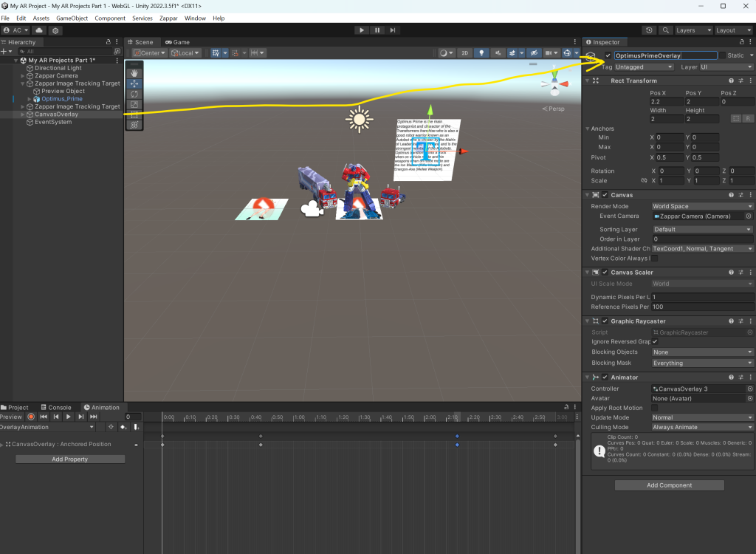This screenshot has height=554, width=756.
Task: Toggle scene lighting lightbulb icon
Action: point(481,53)
